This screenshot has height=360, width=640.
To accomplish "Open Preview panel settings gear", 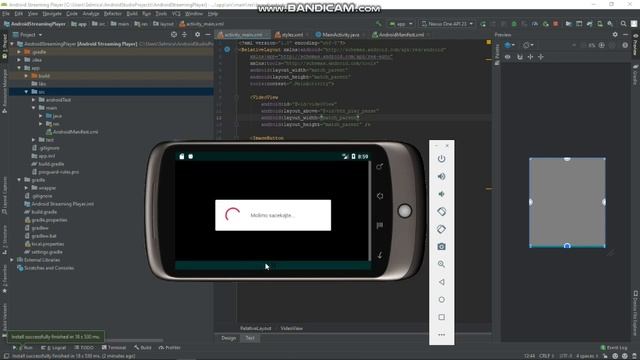I will (x=615, y=35).
